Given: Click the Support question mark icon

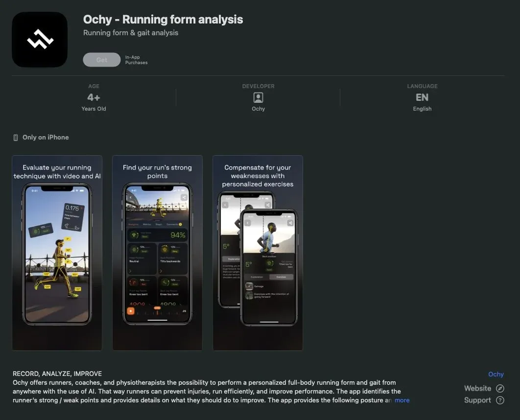Looking at the screenshot, I should 500,400.
